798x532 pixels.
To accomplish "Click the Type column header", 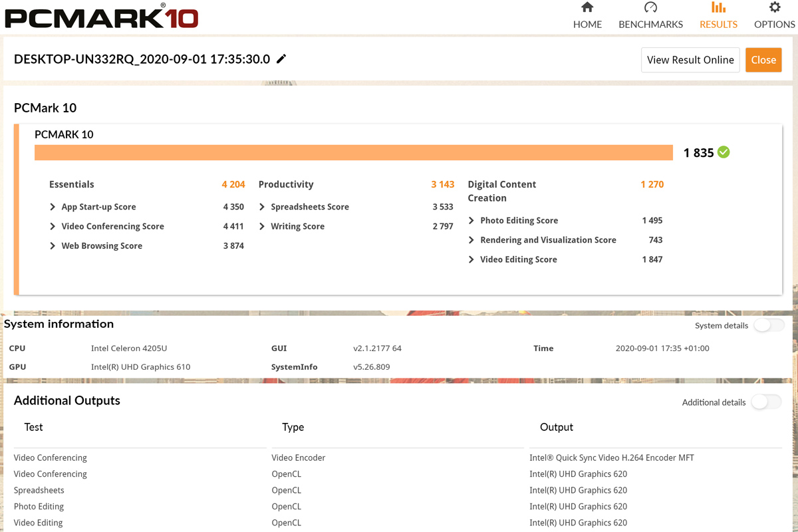I will click(x=293, y=427).
